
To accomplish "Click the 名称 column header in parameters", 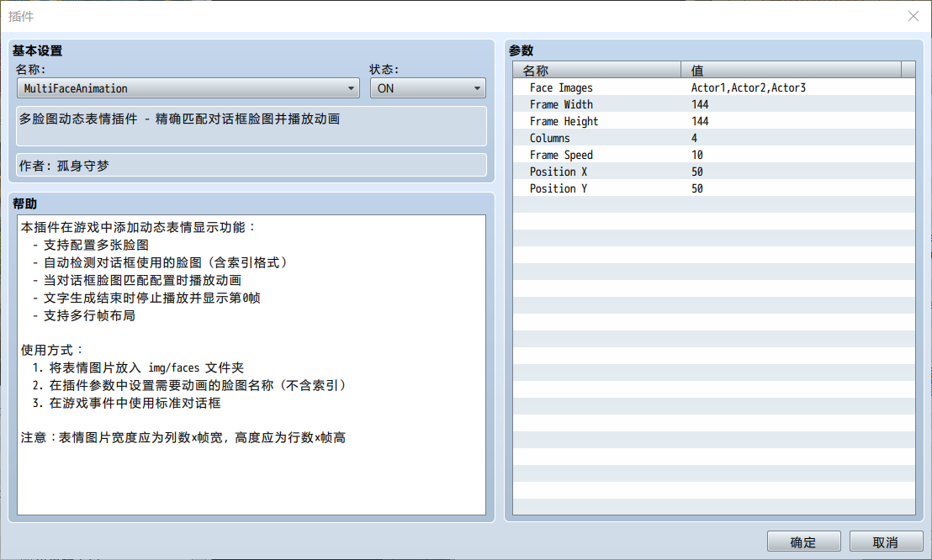I will point(596,70).
